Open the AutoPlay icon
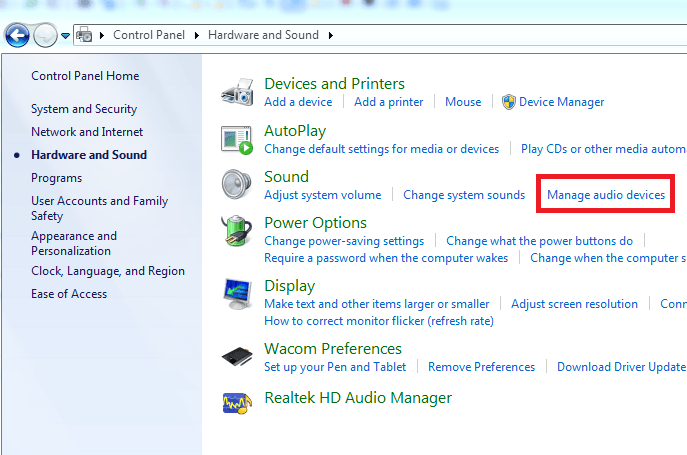687x455 pixels. point(237,139)
